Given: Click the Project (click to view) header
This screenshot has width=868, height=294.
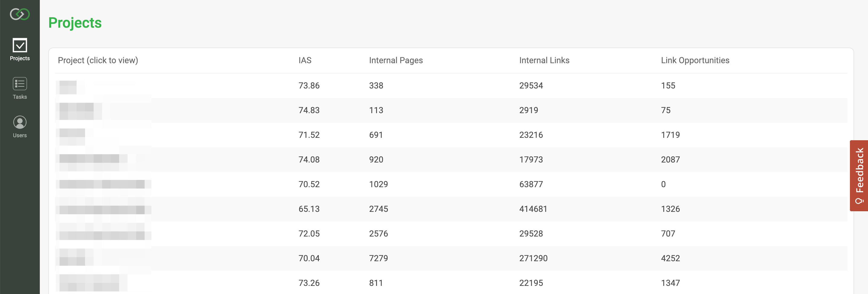Looking at the screenshot, I should tap(98, 60).
